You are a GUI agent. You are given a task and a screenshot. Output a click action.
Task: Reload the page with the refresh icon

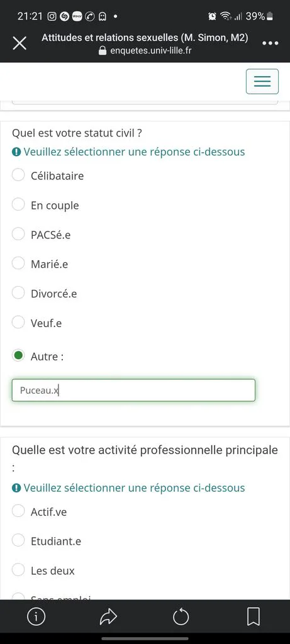181,616
